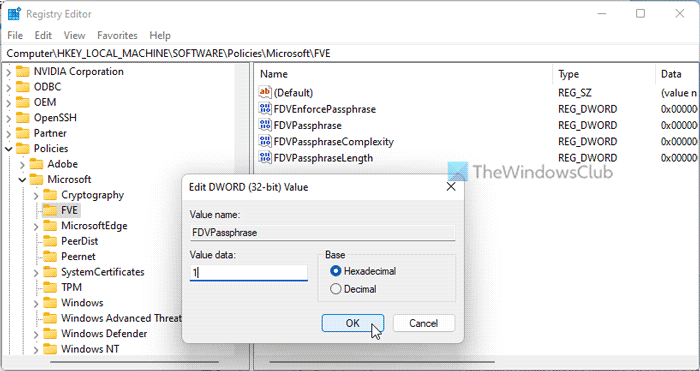The image size is (700, 371).
Task: Click the (Default) string value icon
Action: (265, 92)
